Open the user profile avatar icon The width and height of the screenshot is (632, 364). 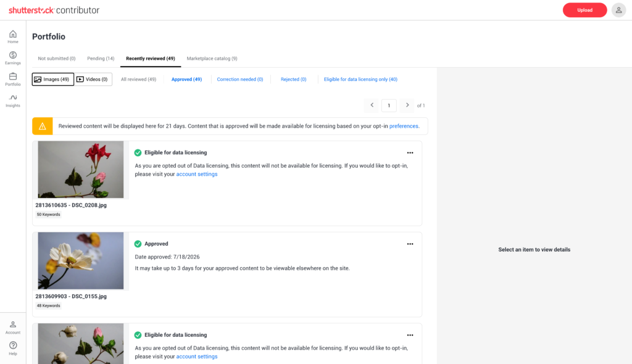pos(618,10)
